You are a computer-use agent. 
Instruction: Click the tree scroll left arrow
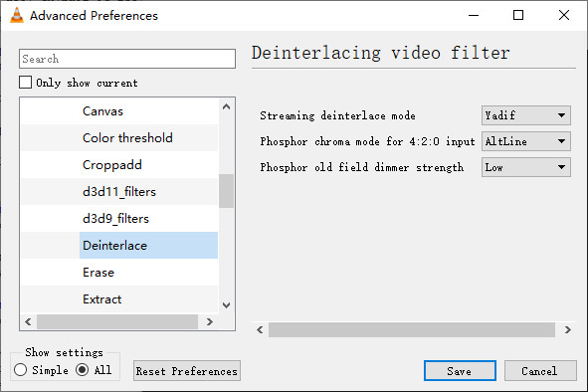point(28,321)
